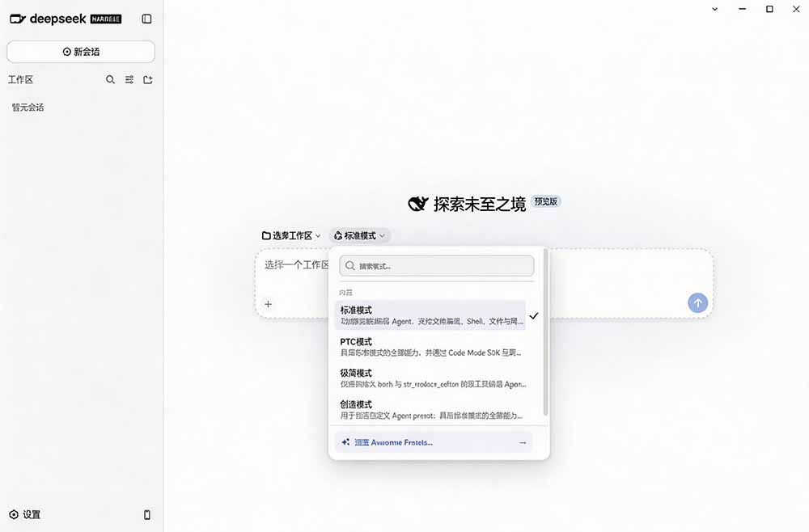
Task: Focus the mode search input field
Action: point(437,265)
